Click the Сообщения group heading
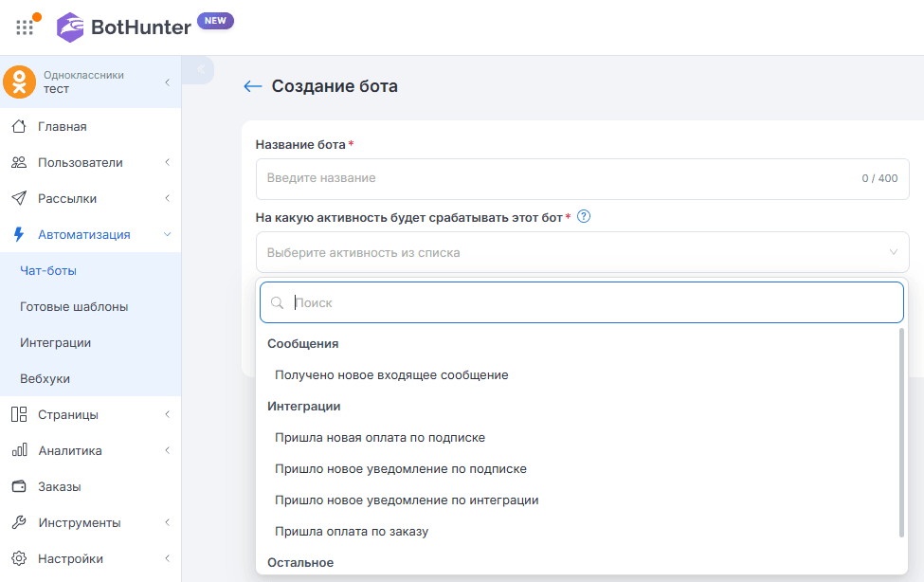 tap(303, 344)
